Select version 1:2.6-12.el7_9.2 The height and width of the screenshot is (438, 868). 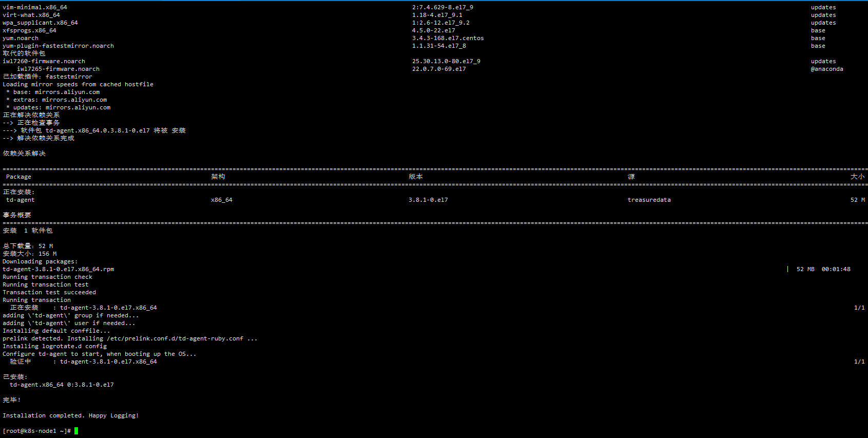tap(441, 23)
